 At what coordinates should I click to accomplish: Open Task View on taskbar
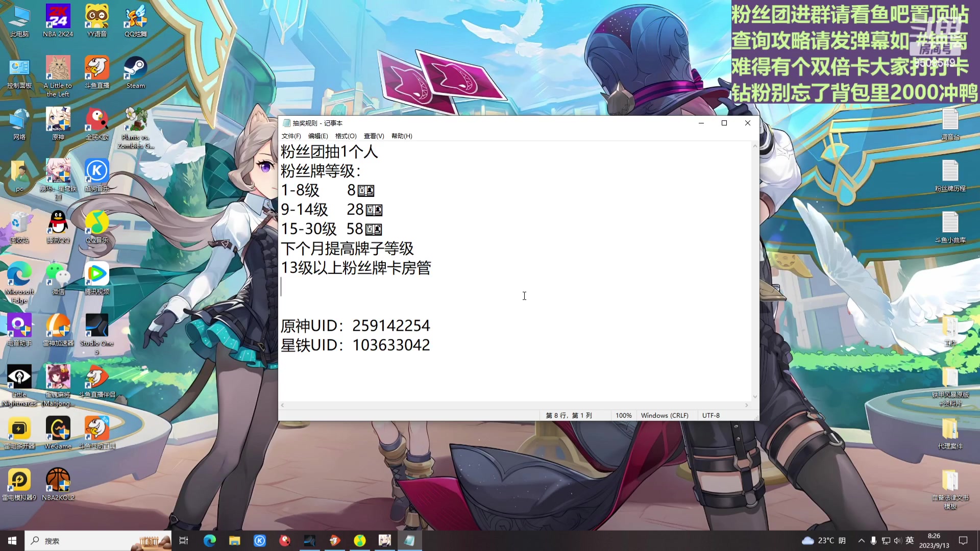tap(184, 541)
